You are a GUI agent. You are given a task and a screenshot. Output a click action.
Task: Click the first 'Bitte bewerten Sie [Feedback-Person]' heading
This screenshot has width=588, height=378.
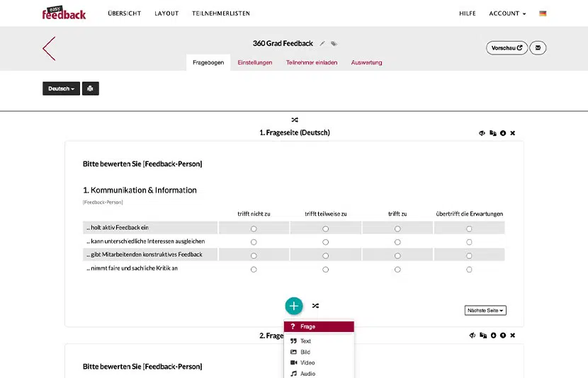click(x=142, y=164)
